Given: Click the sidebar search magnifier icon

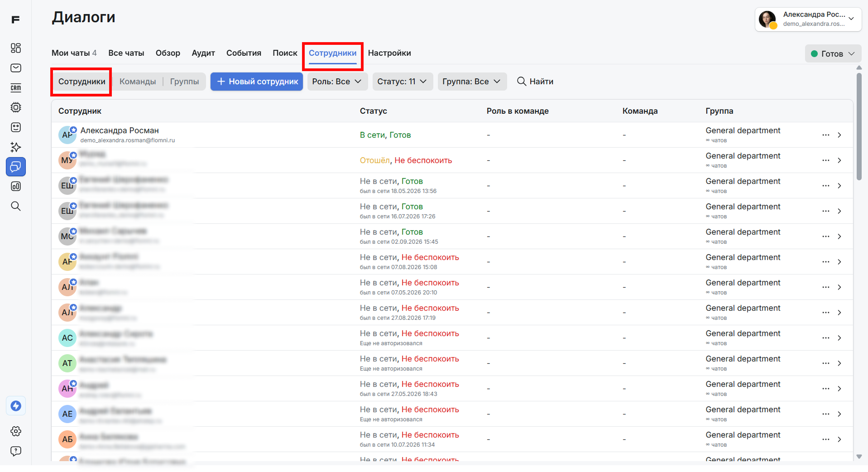Looking at the screenshot, I should (16, 206).
